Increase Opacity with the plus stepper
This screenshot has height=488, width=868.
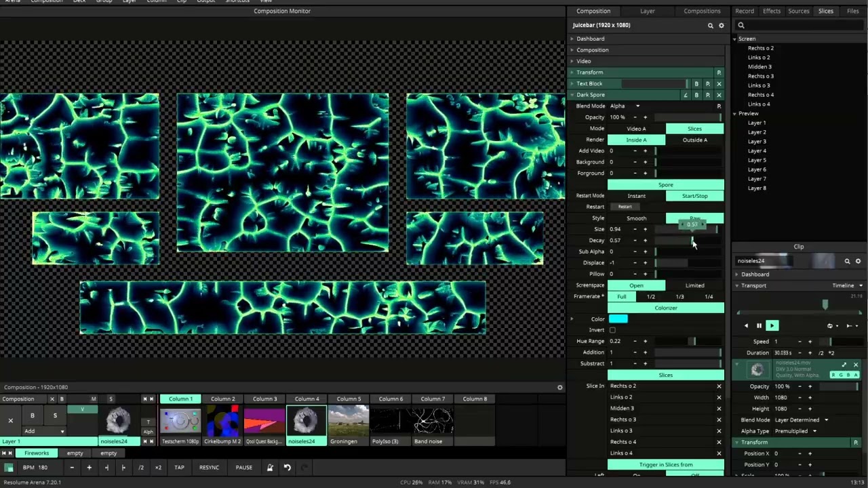click(x=645, y=117)
